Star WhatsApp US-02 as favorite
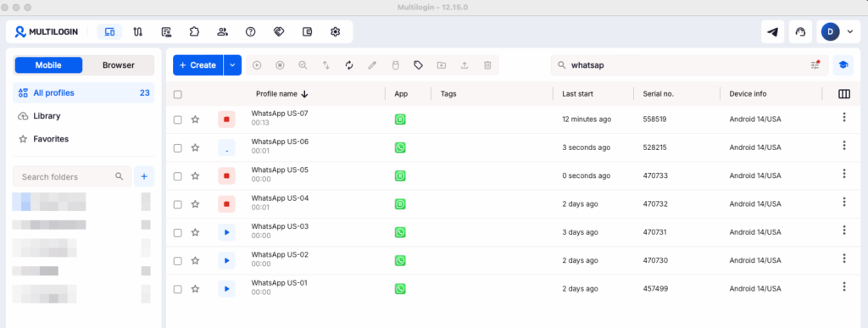Screen dimensions: 868x328 click(195, 260)
